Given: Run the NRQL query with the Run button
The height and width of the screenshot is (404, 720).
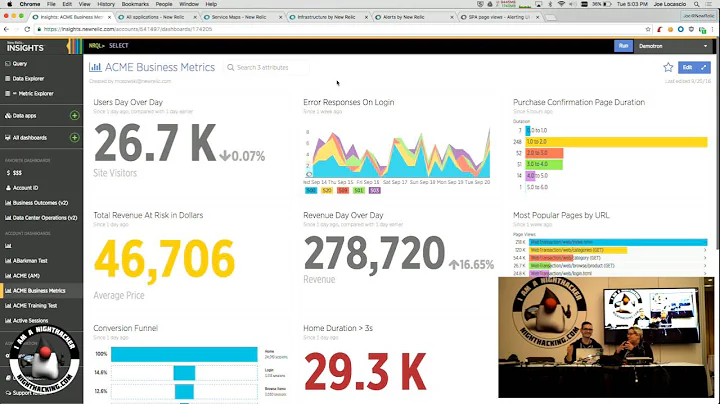Looking at the screenshot, I should [x=623, y=46].
